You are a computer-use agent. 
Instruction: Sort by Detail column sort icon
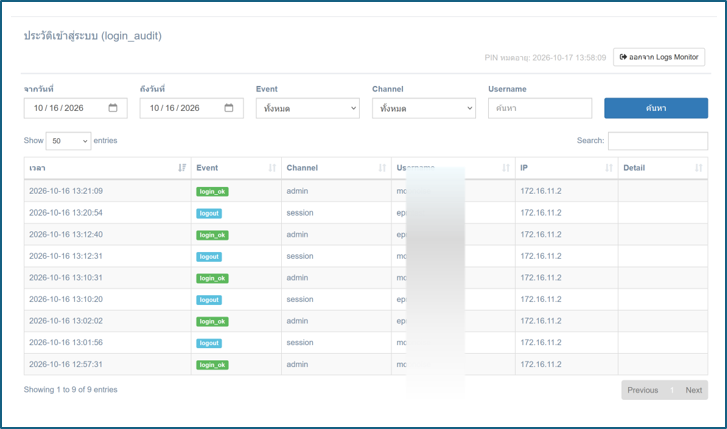pos(699,168)
